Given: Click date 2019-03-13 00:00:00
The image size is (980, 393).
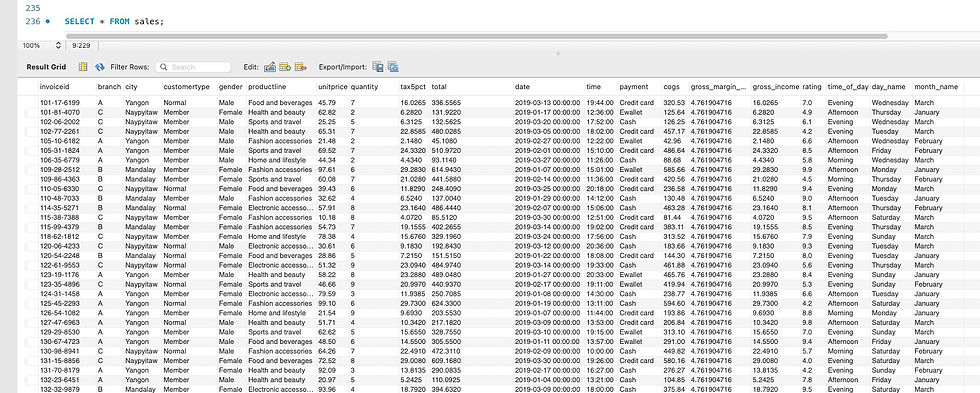Looking at the screenshot, I should pos(548,102).
